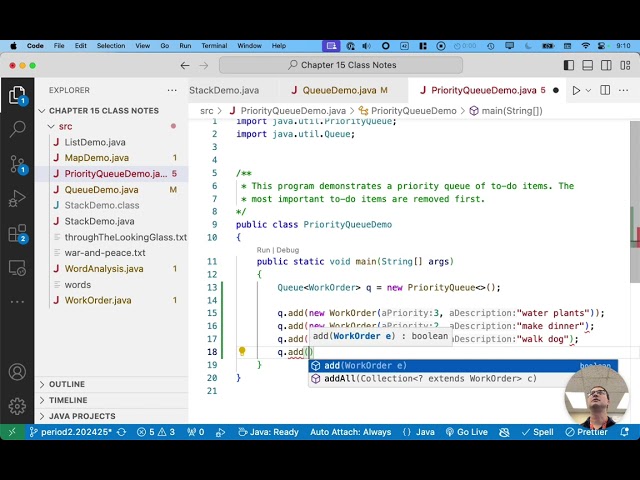Click the lightbulb quick fix icon
This screenshot has width=640, height=480.
coord(242,352)
